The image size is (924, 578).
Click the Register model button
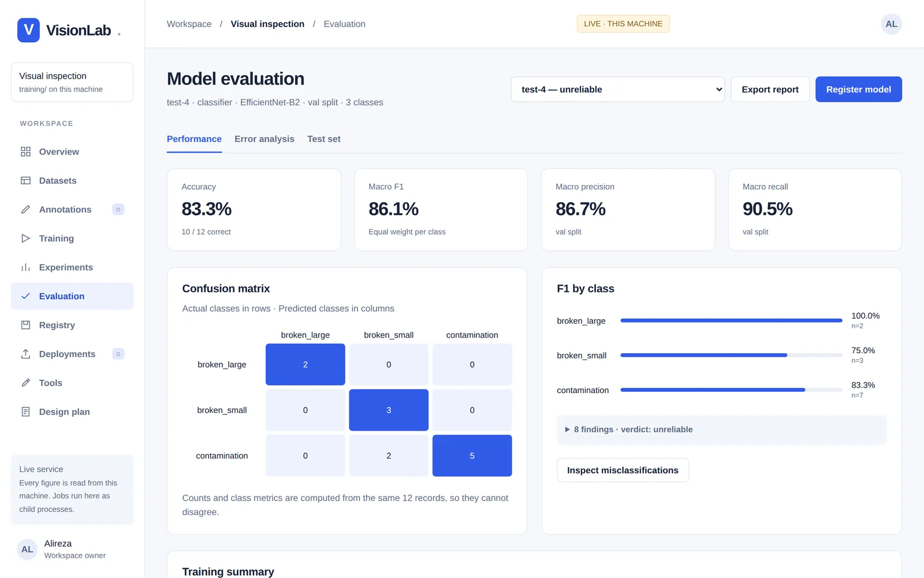pyautogui.click(x=858, y=90)
